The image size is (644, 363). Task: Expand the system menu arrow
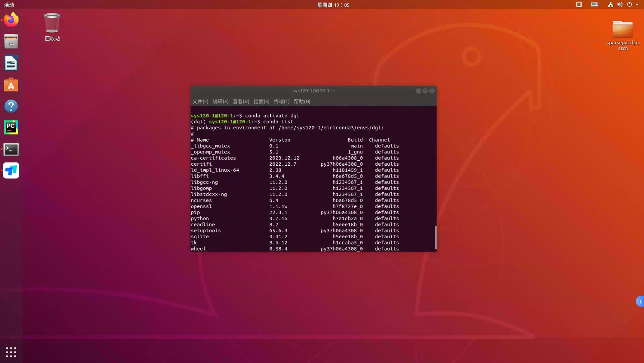[637, 5]
